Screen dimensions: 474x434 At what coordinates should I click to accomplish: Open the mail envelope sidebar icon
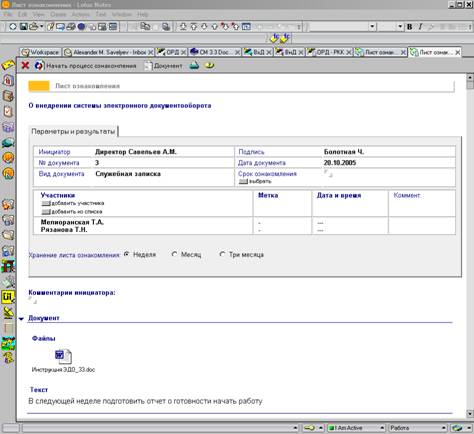pyautogui.click(x=8, y=65)
